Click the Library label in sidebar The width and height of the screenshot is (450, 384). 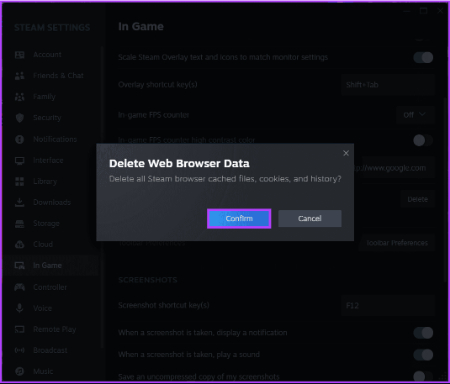coord(45,181)
